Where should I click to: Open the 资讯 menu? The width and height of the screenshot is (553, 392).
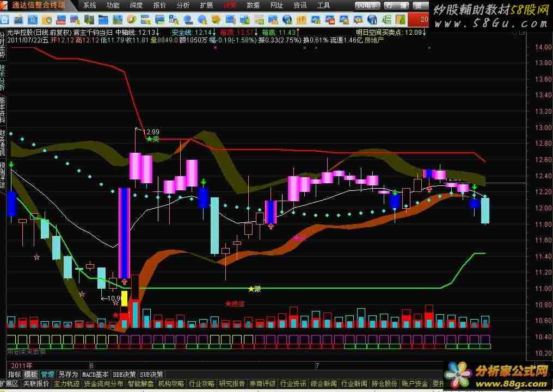300,5
